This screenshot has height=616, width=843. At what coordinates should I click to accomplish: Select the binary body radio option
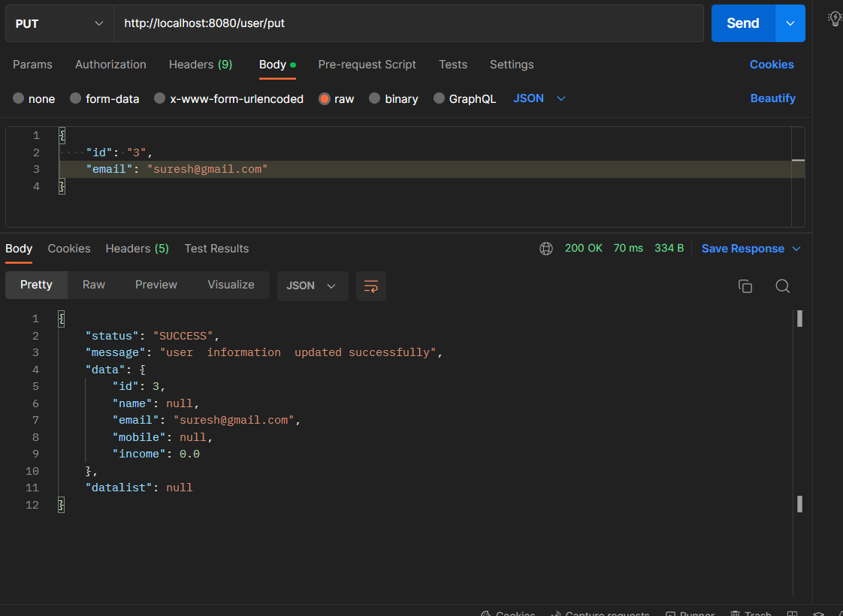(x=374, y=98)
